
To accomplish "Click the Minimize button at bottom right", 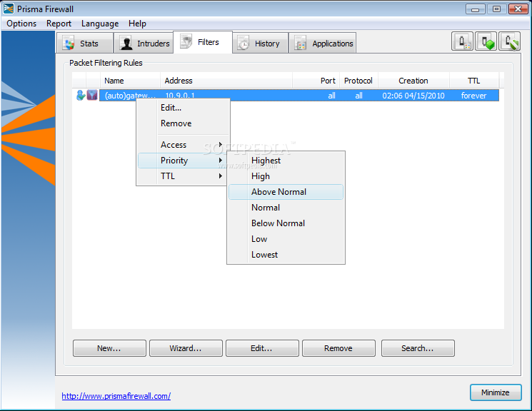I will tap(496, 392).
